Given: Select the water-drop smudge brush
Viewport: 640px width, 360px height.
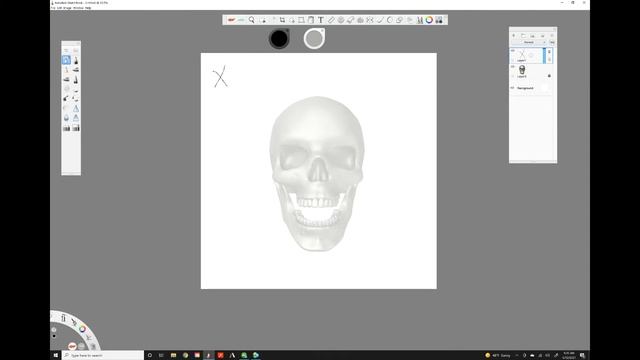Looking at the screenshot, I should coord(66,118).
